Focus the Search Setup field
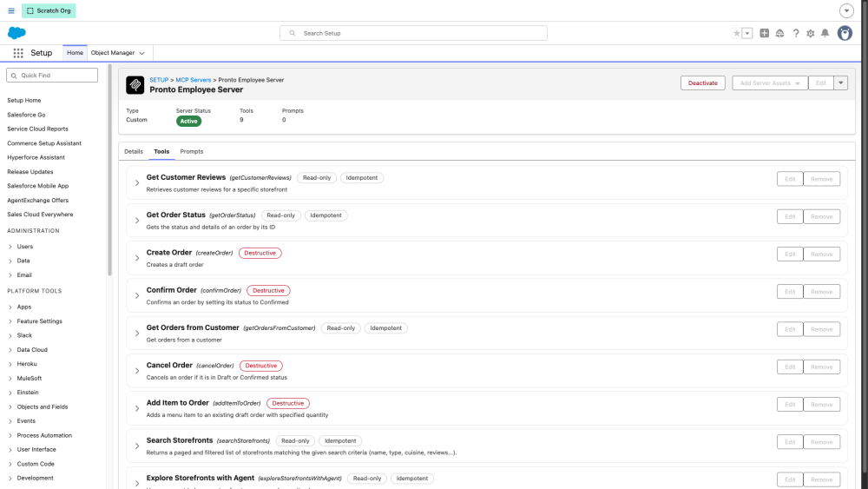Screen dimensions: 868x489 (x=413, y=33)
